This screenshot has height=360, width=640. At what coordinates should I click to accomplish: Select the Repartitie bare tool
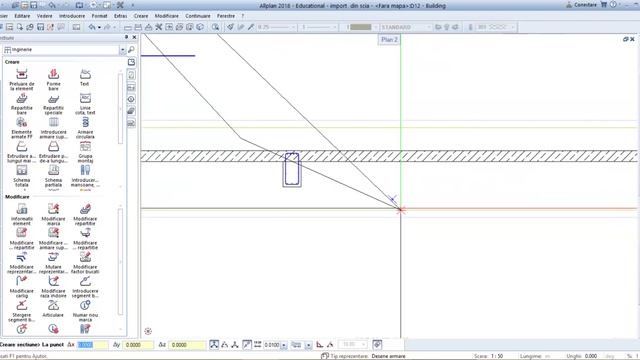22,104
